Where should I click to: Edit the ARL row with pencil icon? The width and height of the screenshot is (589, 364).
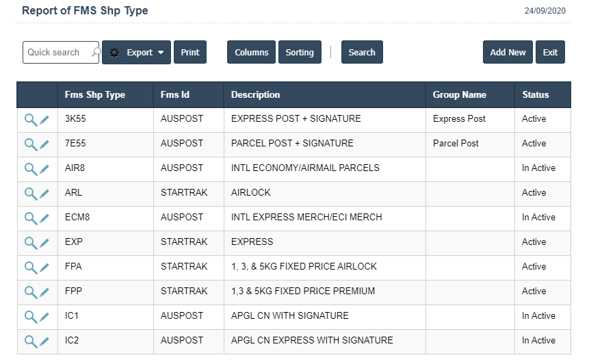44,194
